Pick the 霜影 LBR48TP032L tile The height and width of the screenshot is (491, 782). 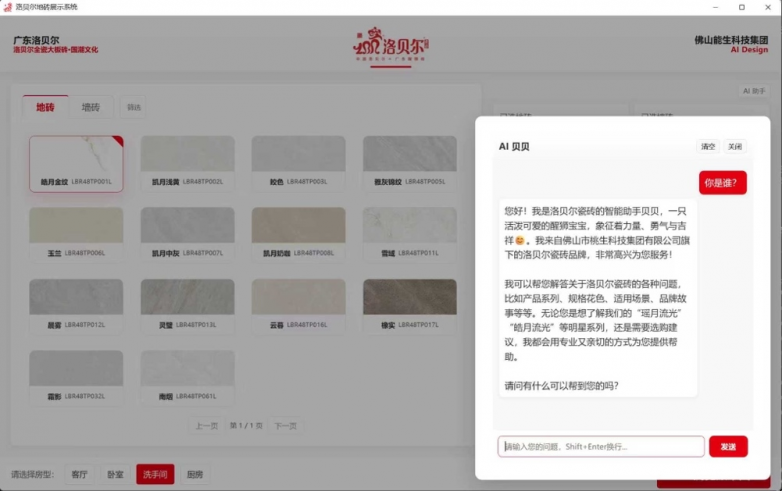click(x=76, y=378)
